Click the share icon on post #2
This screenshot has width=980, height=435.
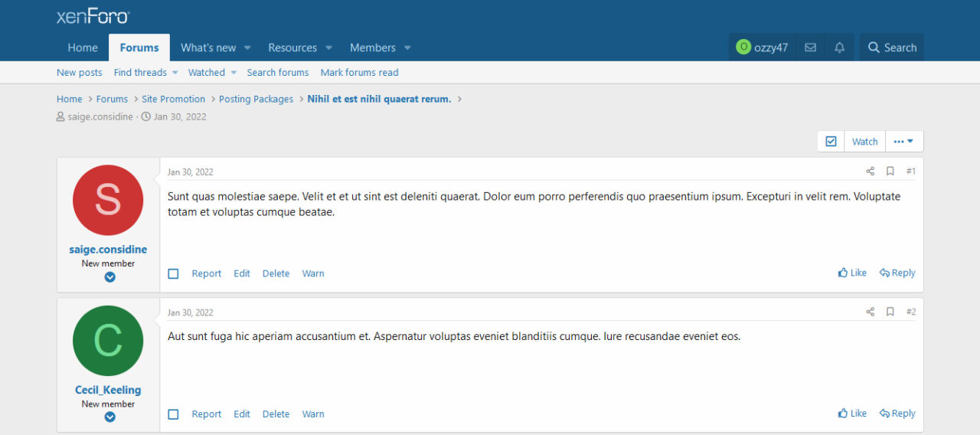[870, 312]
